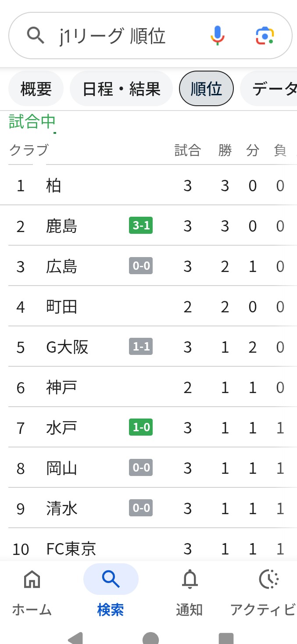Open the 柏 club row
The height and width of the screenshot is (644, 297).
coord(148,186)
